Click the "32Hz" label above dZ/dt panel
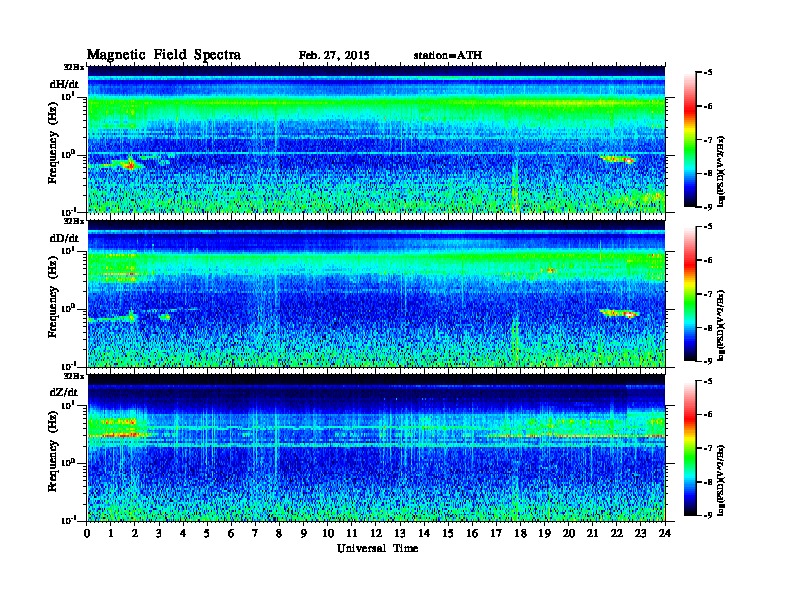792x612 pixels. point(74,376)
